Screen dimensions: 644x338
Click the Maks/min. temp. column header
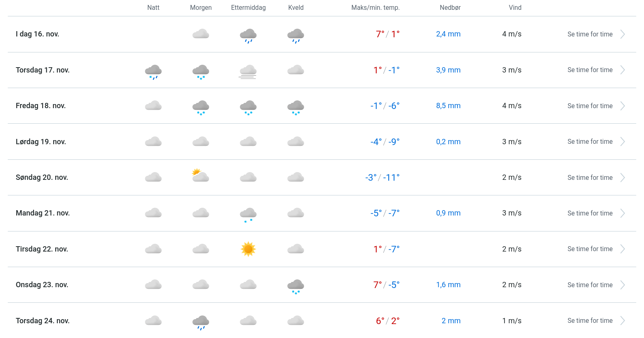(x=375, y=8)
